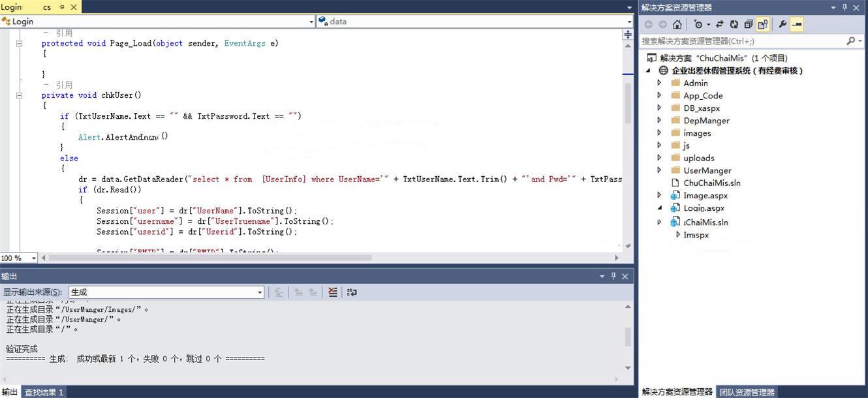Open the 100 % zoom level dropdown
This screenshot has height=398, width=868.
point(34,258)
